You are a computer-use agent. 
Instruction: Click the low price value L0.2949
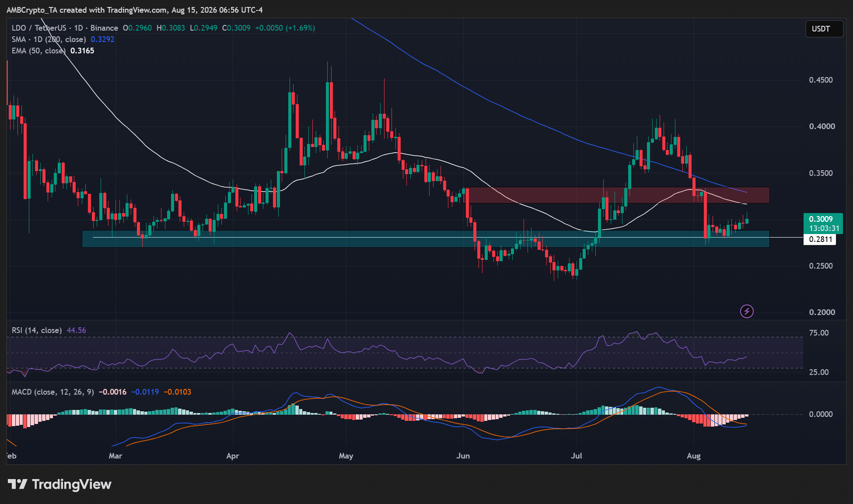(203, 28)
